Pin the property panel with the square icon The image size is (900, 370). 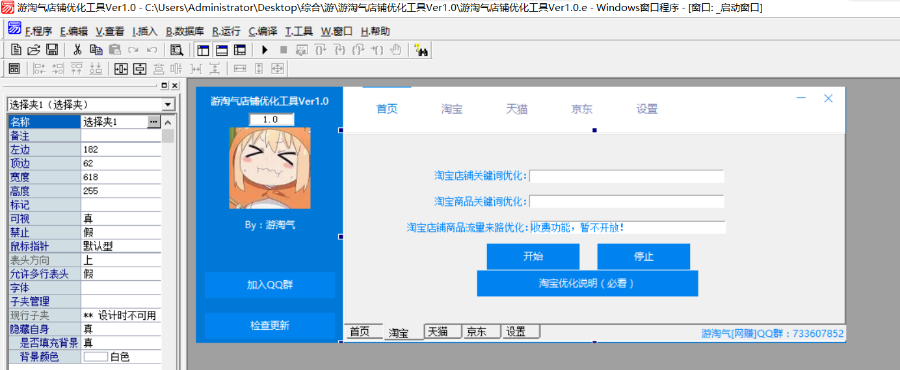(x=164, y=85)
